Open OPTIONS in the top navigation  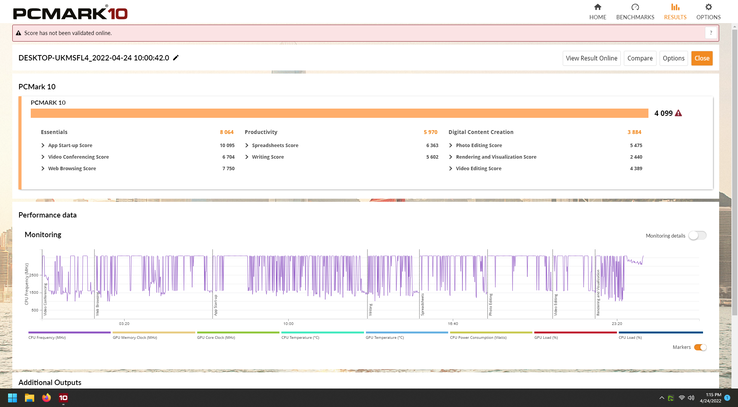(708, 12)
